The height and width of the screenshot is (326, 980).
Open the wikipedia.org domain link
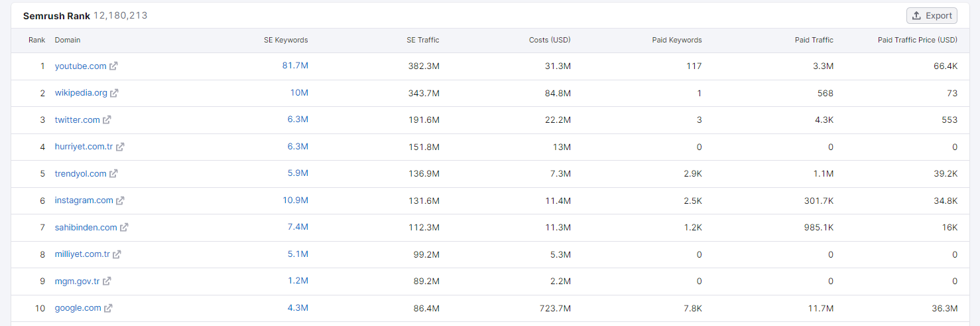pos(81,93)
